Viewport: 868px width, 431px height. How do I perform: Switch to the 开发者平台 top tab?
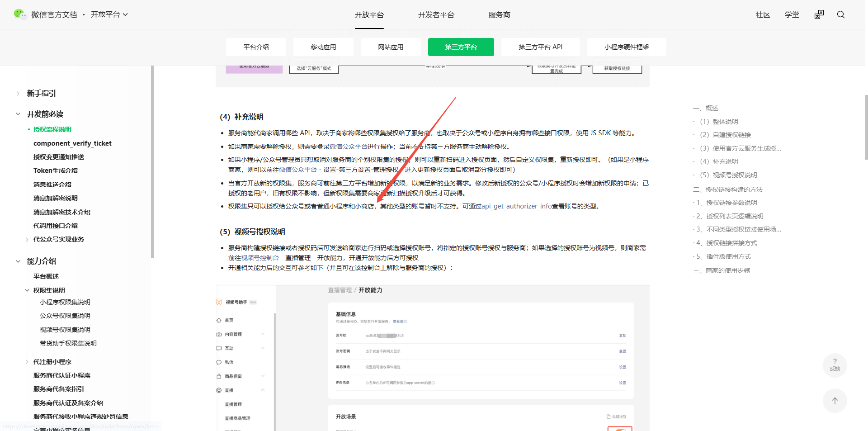(436, 14)
